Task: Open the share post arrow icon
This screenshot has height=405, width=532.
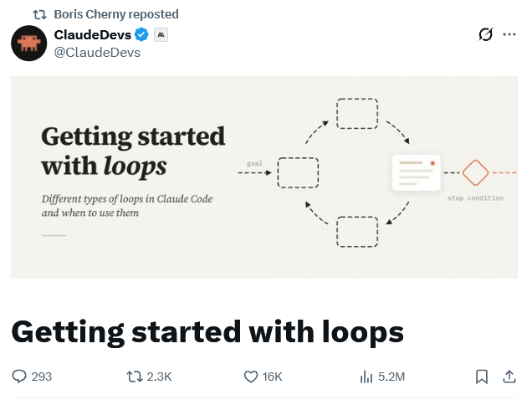Action: pos(509,377)
